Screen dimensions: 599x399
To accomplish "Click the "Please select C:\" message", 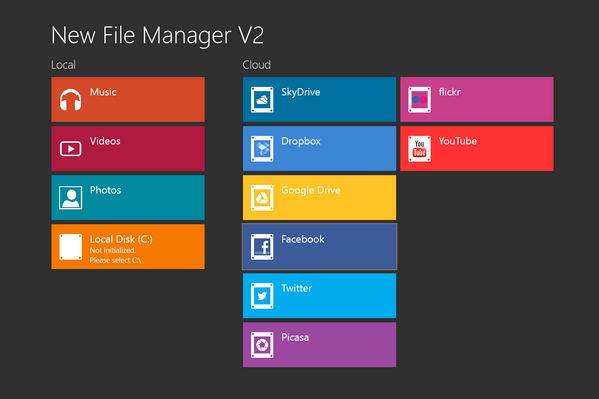I will [115, 260].
